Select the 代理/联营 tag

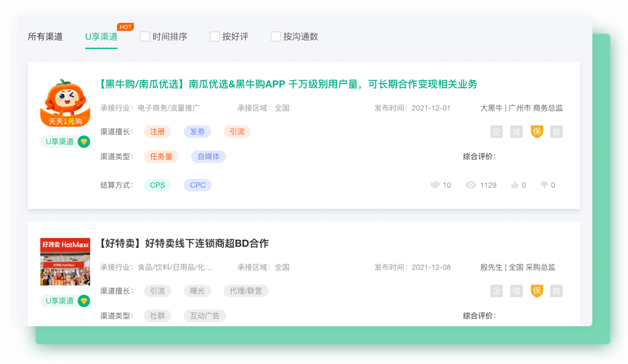[x=246, y=291]
